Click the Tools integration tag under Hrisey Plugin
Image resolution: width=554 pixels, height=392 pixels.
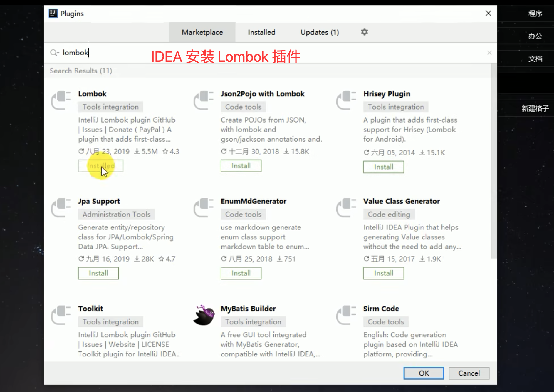396,107
